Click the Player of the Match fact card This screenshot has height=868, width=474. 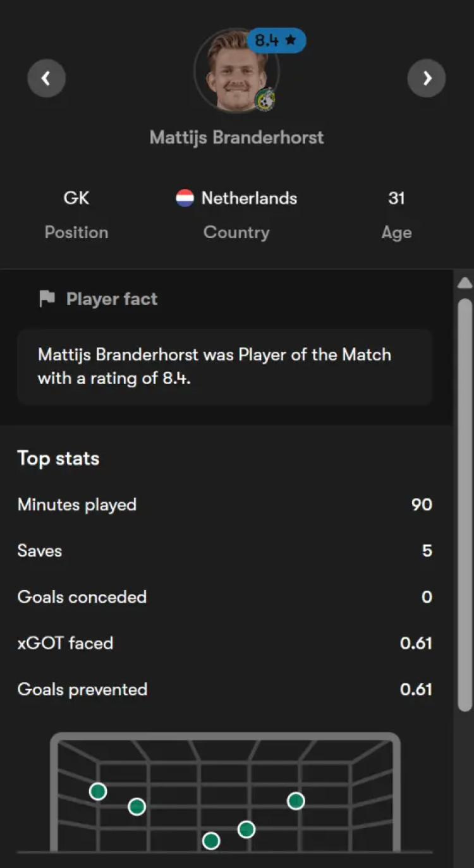click(224, 366)
